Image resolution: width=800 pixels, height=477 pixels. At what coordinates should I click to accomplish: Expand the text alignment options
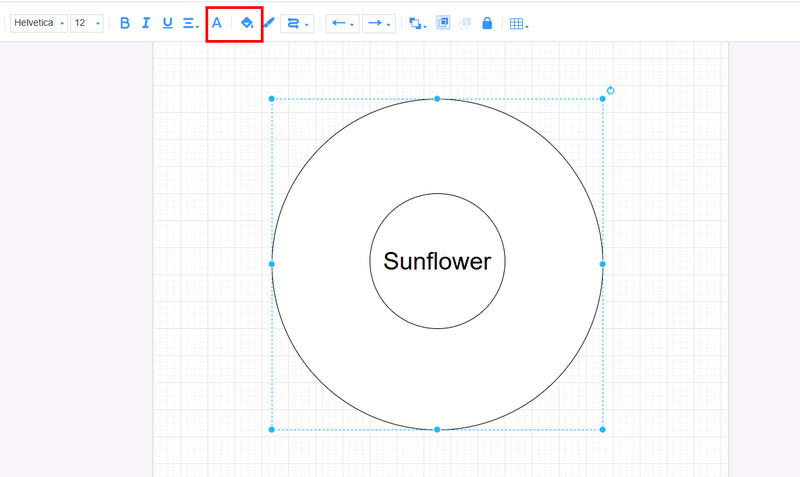pyautogui.click(x=190, y=23)
